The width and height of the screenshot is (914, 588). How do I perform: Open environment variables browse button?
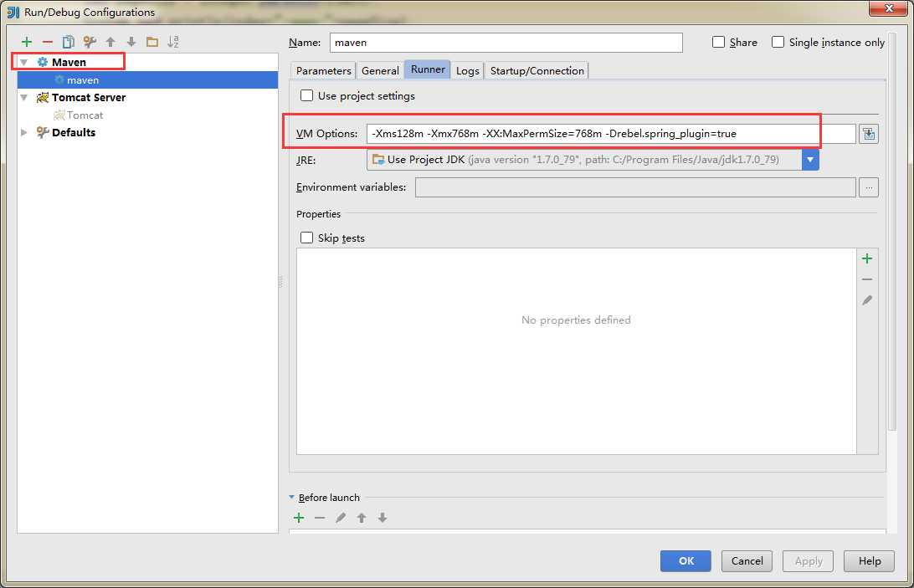pyautogui.click(x=869, y=187)
